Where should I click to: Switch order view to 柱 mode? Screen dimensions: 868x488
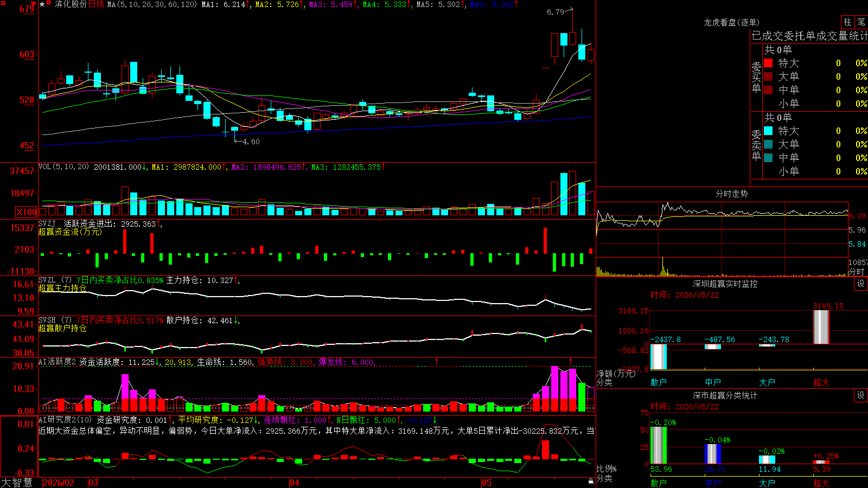pos(847,22)
